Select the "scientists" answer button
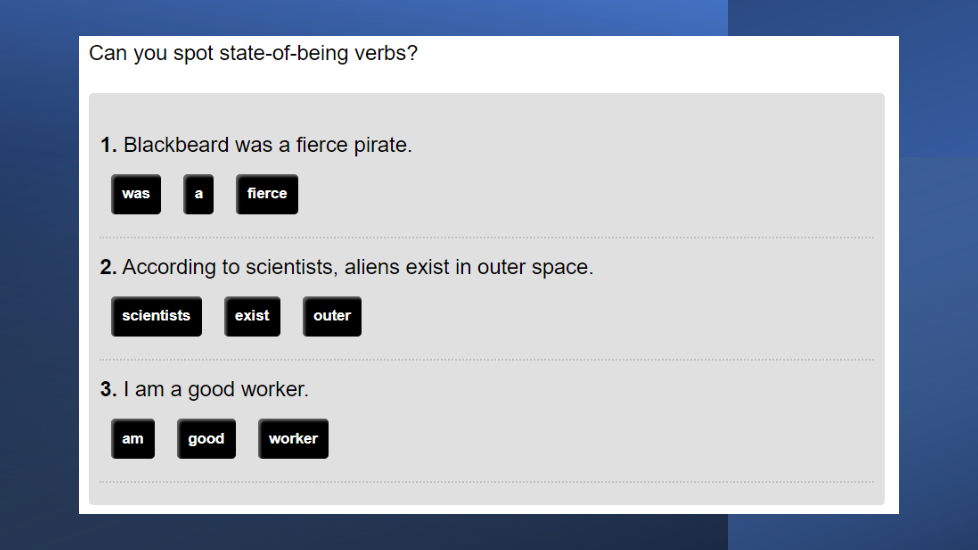The height and width of the screenshot is (550, 978). (156, 316)
